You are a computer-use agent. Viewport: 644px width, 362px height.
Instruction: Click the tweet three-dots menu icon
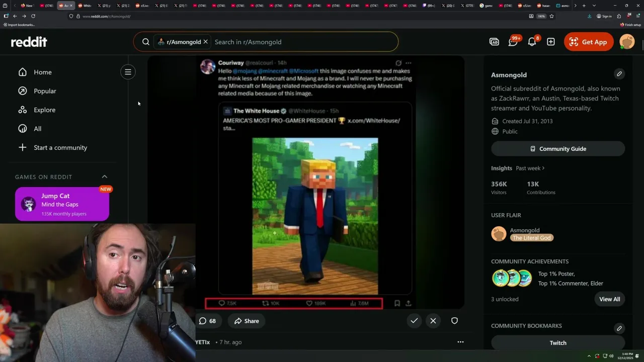[x=408, y=63]
